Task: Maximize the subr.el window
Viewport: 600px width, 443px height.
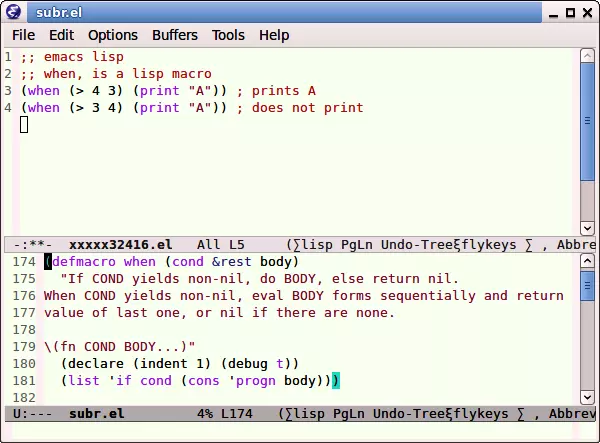Action: (x=570, y=13)
